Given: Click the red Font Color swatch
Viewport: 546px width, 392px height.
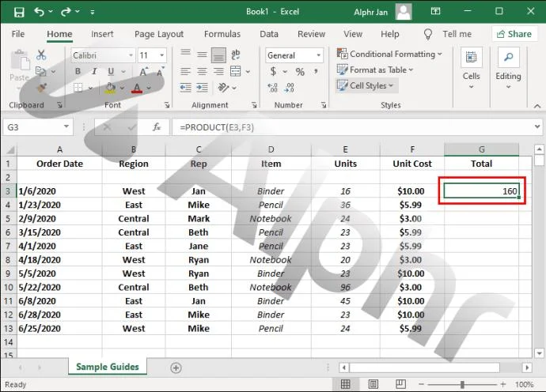Looking at the screenshot, I should [x=137, y=88].
